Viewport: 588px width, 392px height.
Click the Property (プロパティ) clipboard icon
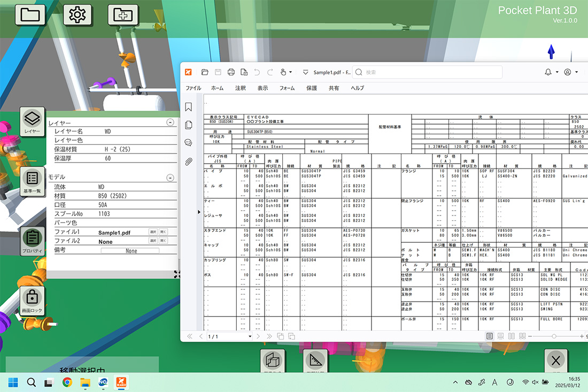click(x=32, y=241)
